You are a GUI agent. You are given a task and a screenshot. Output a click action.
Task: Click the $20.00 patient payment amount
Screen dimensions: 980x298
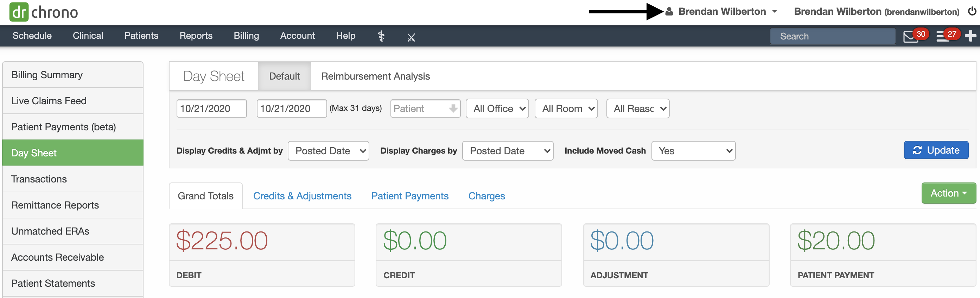[x=836, y=241]
